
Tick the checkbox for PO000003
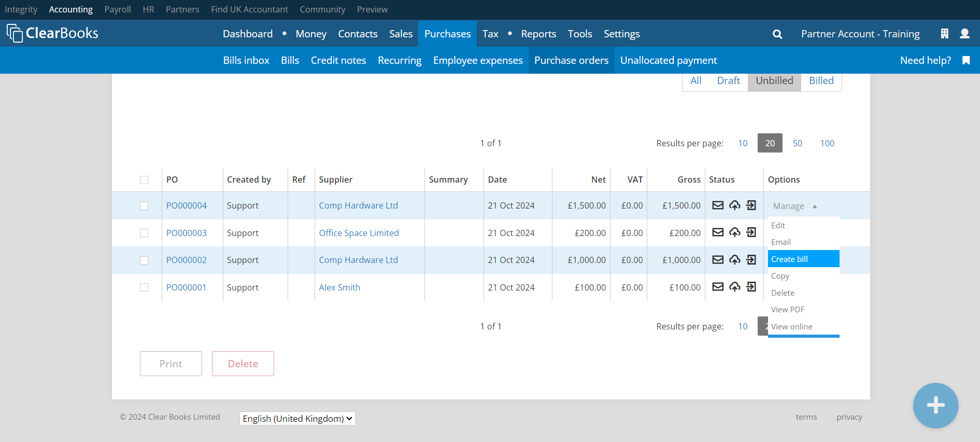(x=144, y=233)
